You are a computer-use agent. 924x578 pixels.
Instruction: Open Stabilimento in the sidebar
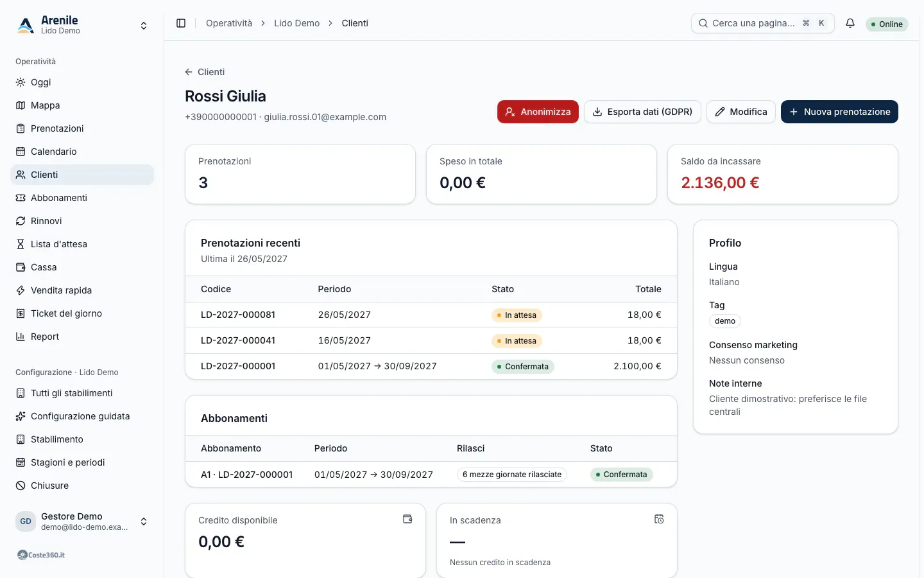pos(82,439)
